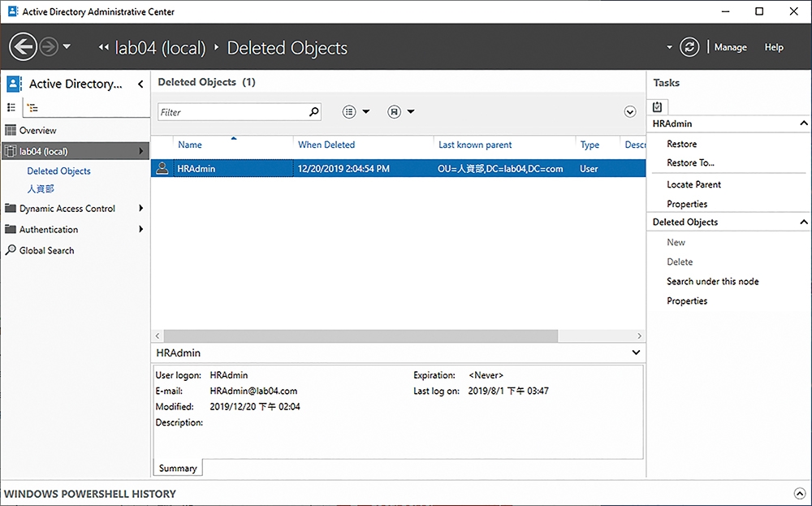
Task: Click the scrollbar left arrow
Action: click(x=158, y=335)
